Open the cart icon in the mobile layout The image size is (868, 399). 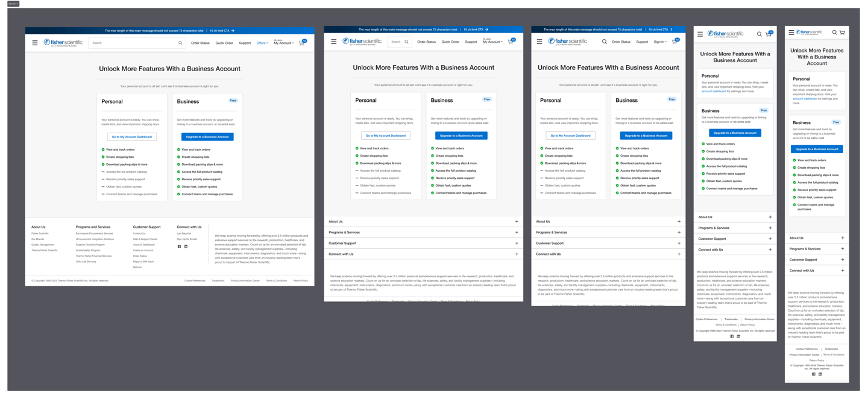pos(768,34)
